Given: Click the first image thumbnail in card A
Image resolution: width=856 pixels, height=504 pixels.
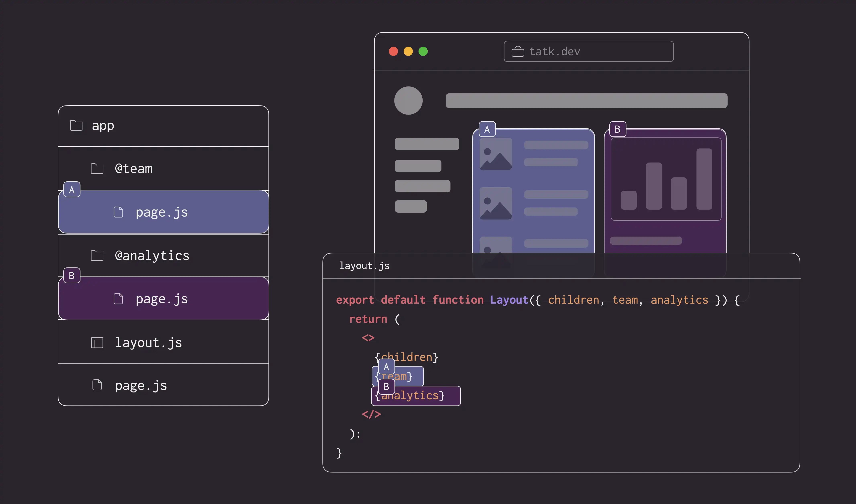Looking at the screenshot, I should click(x=496, y=154).
